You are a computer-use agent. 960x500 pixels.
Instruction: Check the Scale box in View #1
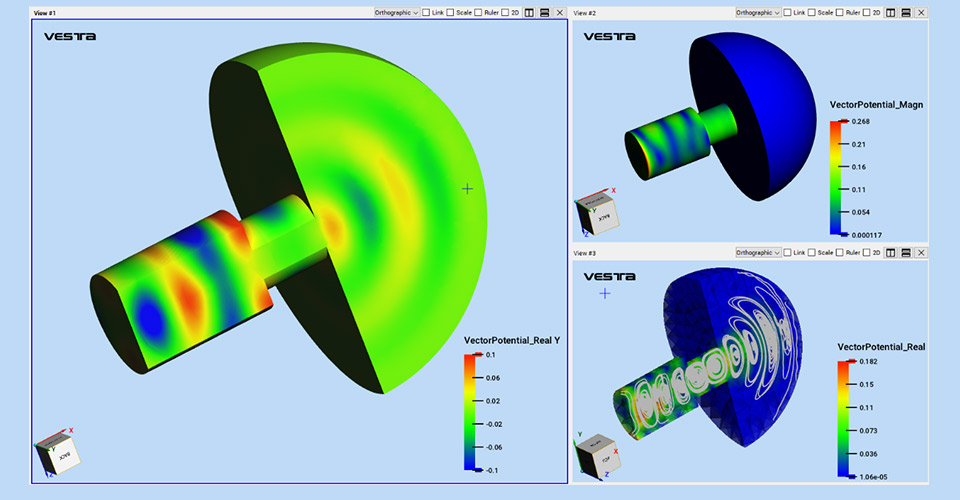pyautogui.click(x=452, y=13)
